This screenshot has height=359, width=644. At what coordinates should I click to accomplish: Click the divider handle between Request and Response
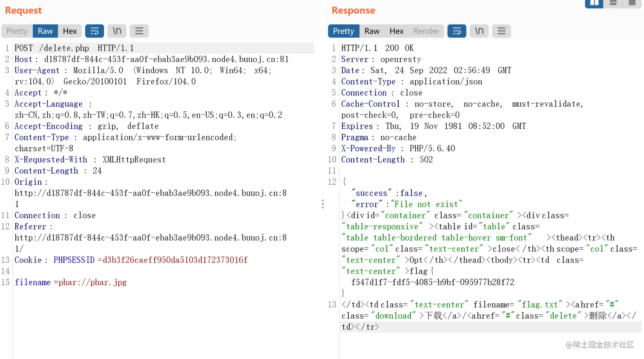323,204
